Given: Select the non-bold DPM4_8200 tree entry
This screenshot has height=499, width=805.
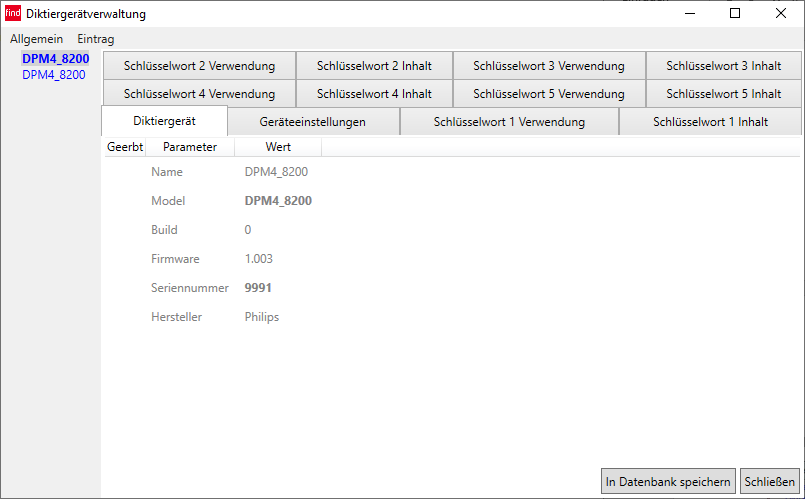Looking at the screenshot, I should (x=54, y=75).
